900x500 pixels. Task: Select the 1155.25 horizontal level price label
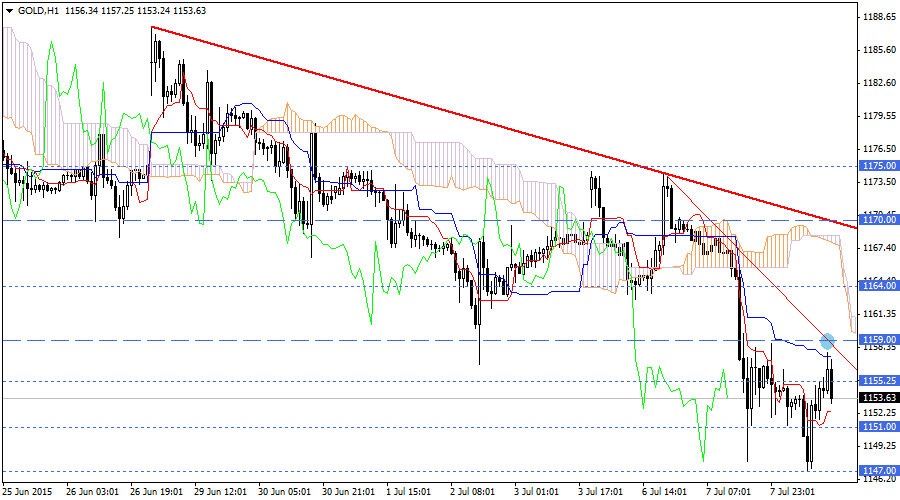point(879,381)
